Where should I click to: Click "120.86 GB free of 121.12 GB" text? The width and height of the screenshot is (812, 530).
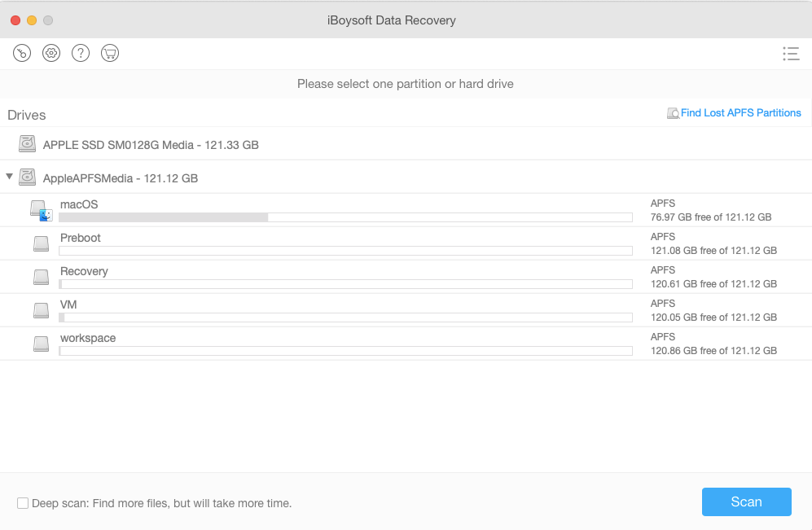713,351
